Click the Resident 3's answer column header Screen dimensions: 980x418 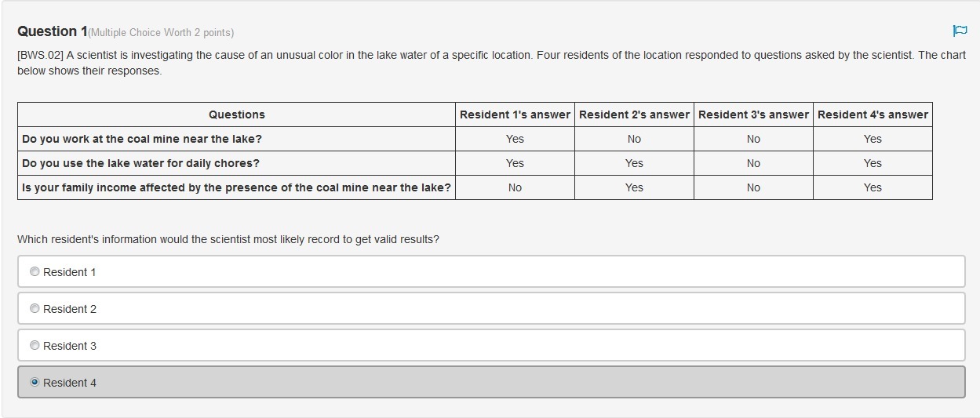pos(753,114)
